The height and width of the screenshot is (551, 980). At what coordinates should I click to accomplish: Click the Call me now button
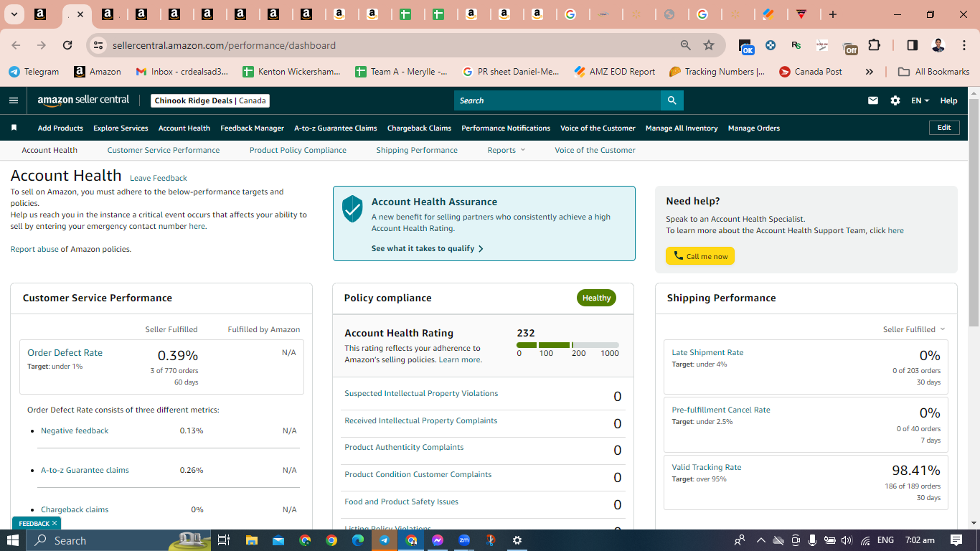tap(700, 256)
